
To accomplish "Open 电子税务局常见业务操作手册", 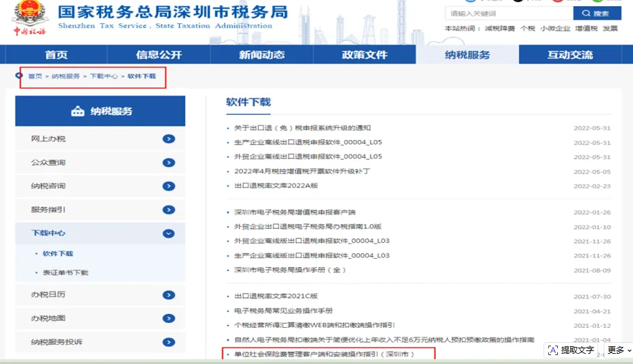I will click(x=283, y=311).
